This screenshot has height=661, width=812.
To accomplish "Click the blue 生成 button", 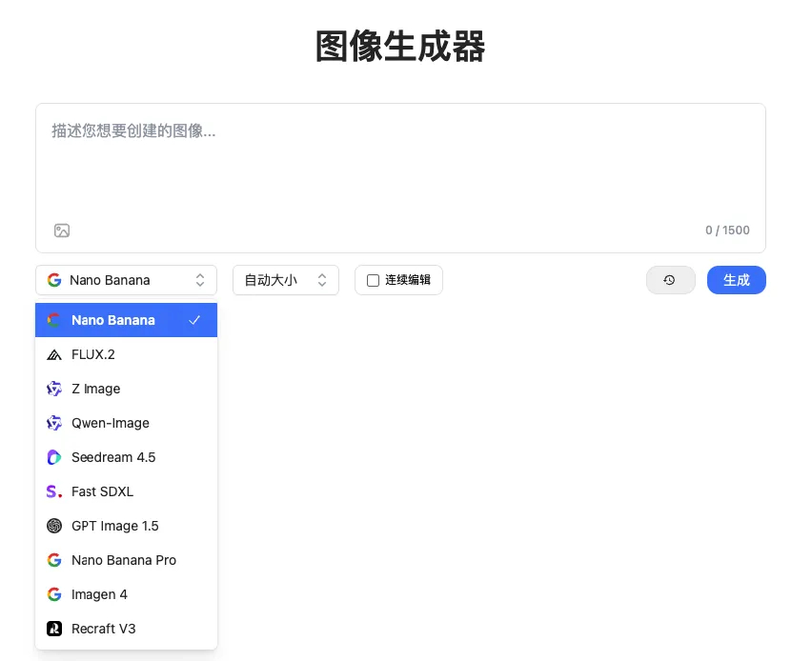I will [736, 280].
